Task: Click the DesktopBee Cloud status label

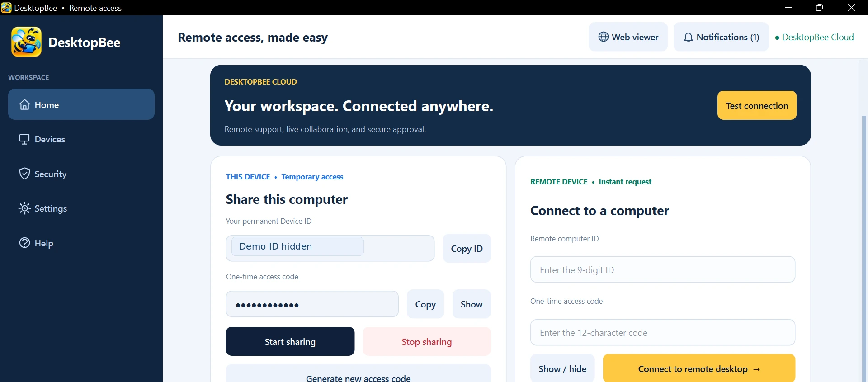Action: (814, 37)
